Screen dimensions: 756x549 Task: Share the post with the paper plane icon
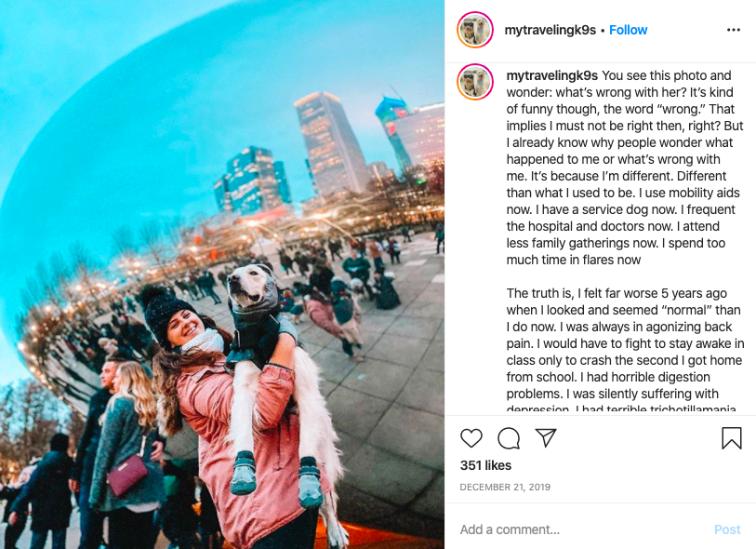click(546, 437)
